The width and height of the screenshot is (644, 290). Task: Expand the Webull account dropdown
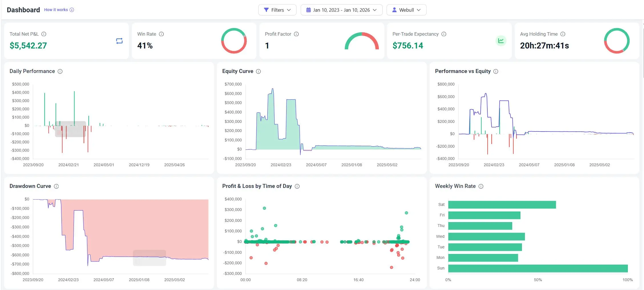click(x=406, y=10)
